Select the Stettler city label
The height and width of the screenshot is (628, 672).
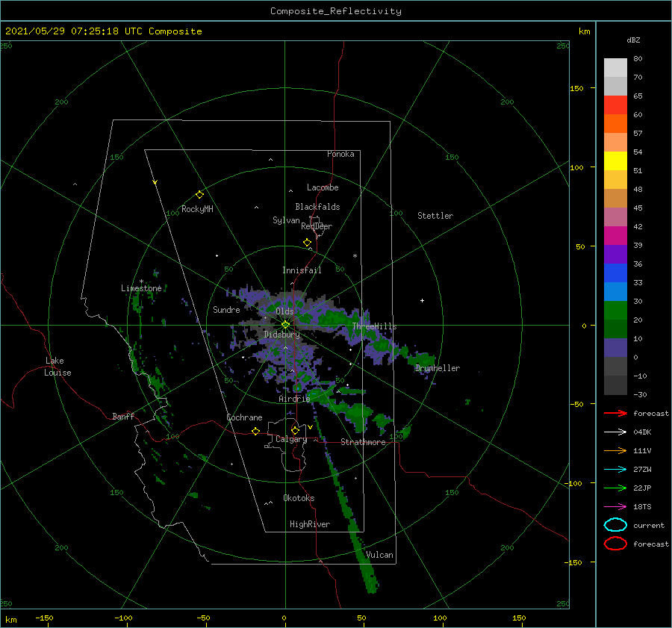click(435, 216)
